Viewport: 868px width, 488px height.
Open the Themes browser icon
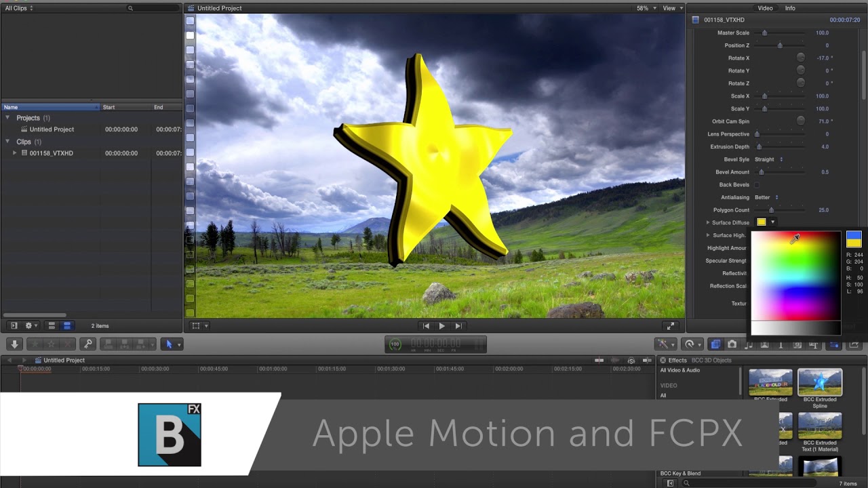pos(814,344)
